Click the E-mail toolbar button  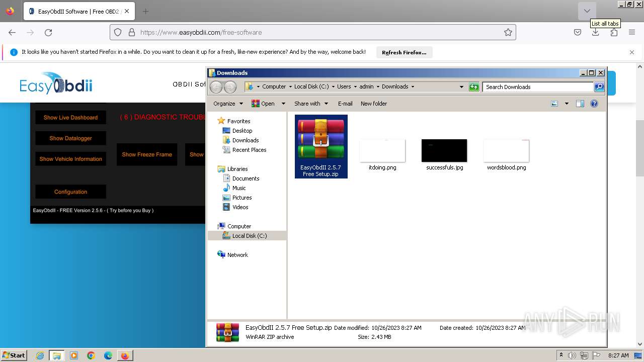coord(345,104)
